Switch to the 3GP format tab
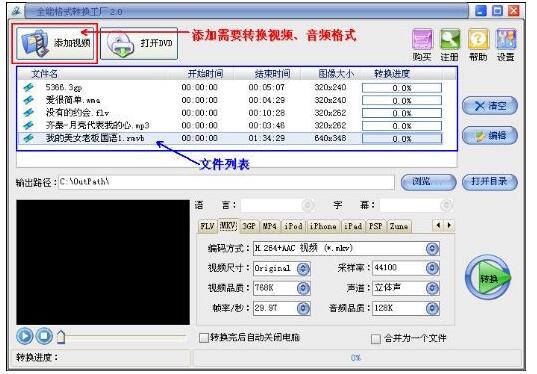 [249, 226]
